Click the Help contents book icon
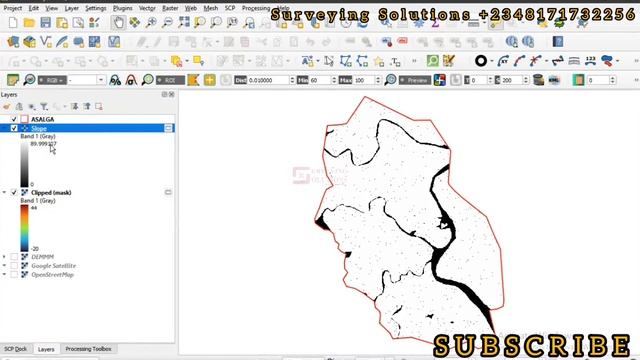 tap(558, 42)
